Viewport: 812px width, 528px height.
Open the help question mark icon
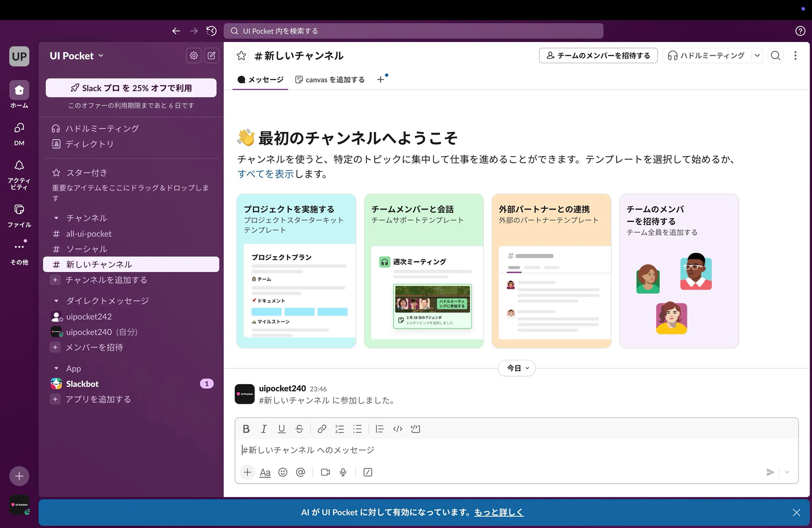click(x=800, y=31)
